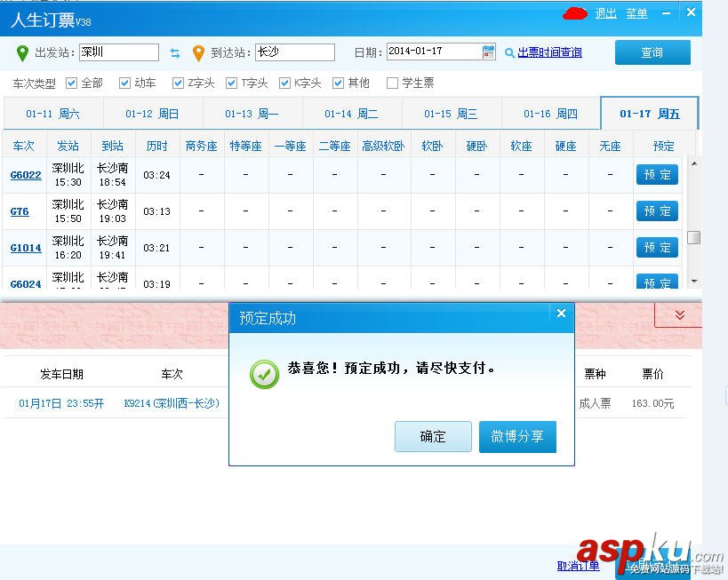728x580 pixels.
Task: Open the 菜单 menu link
Action: click(636, 13)
